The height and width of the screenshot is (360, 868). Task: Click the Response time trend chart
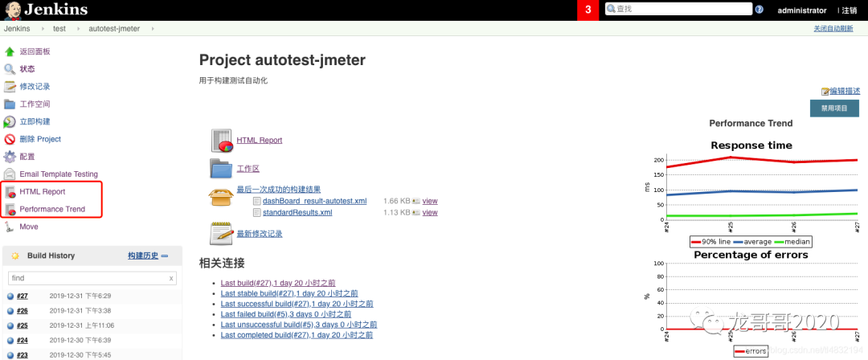point(751,194)
